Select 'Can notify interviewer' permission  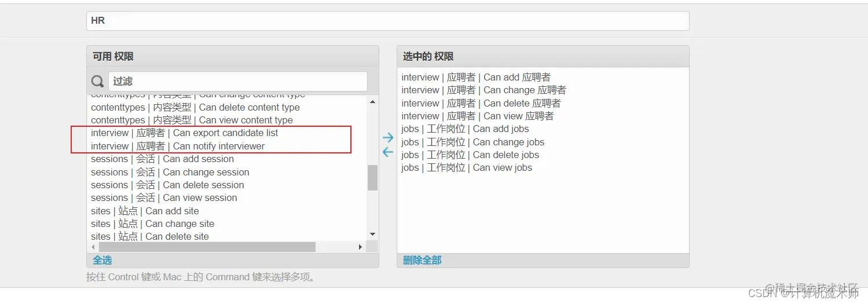pos(178,146)
